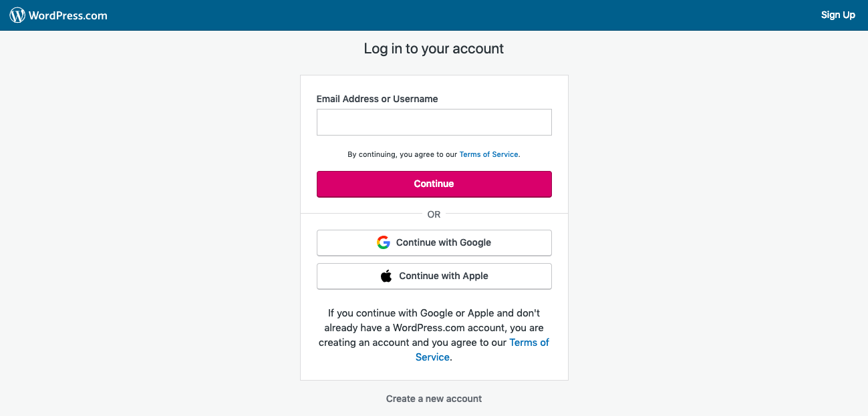Choose Continue with Google

(434, 242)
